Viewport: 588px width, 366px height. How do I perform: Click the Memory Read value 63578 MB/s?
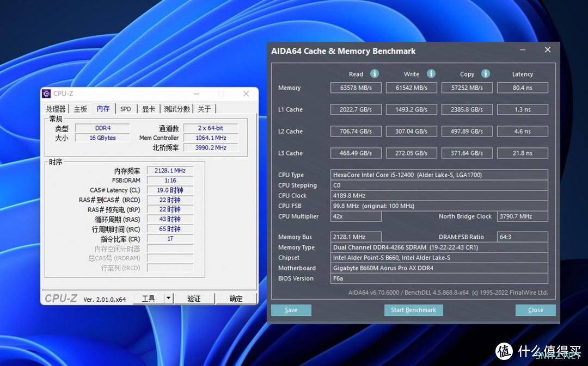pyautogui.click(x=356, y=88)
